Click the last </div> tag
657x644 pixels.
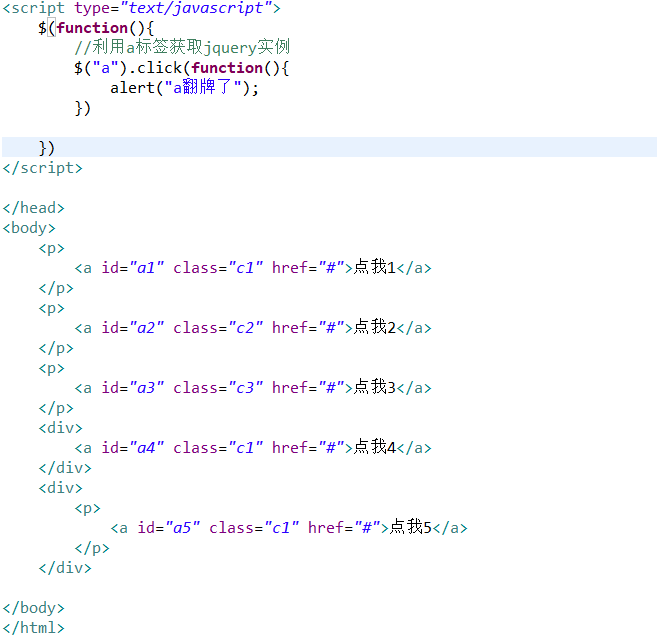[65, 568]
